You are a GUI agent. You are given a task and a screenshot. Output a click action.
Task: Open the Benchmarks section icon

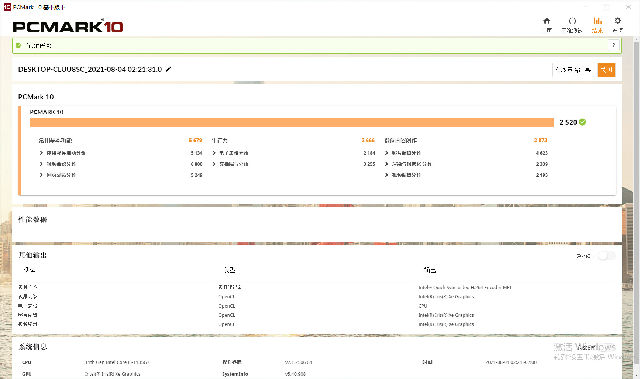(x=572, y=21)
